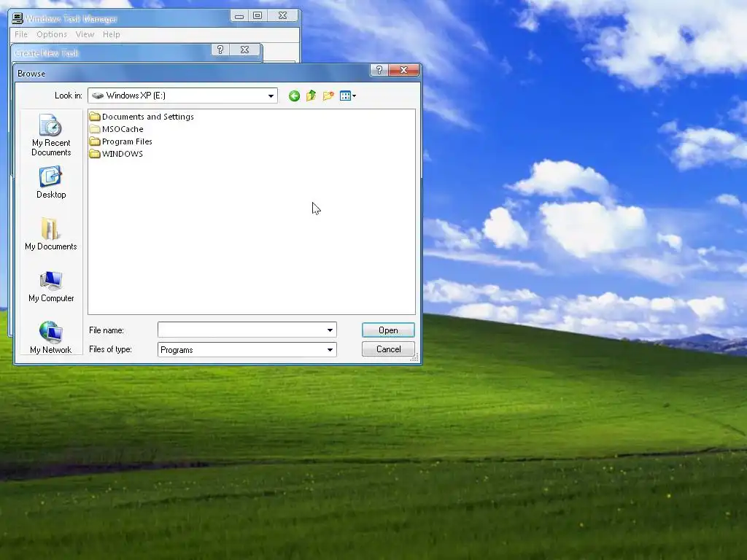
Task: Open My Recent Documents in places bar
Action: pos(51,135)
